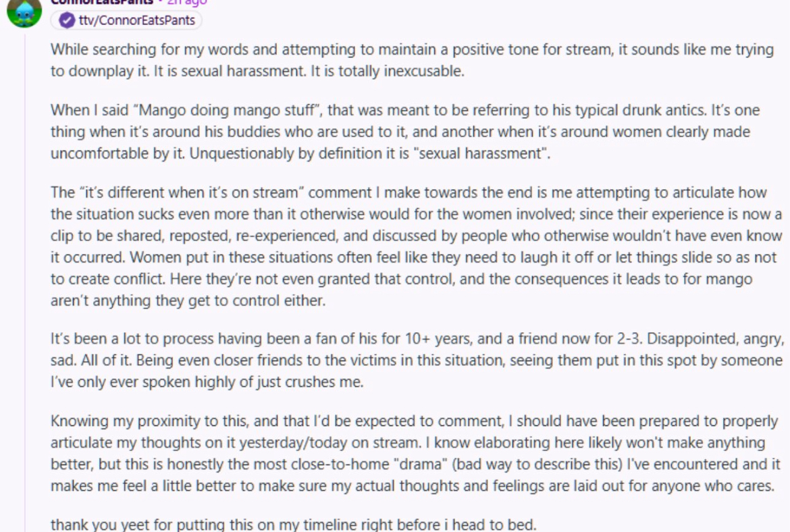The width and height of the screenshot is (790, 532).
Task: Click the text 'Disappointed, angry,' in the fourth paragraph
Action: pos(716,338)
